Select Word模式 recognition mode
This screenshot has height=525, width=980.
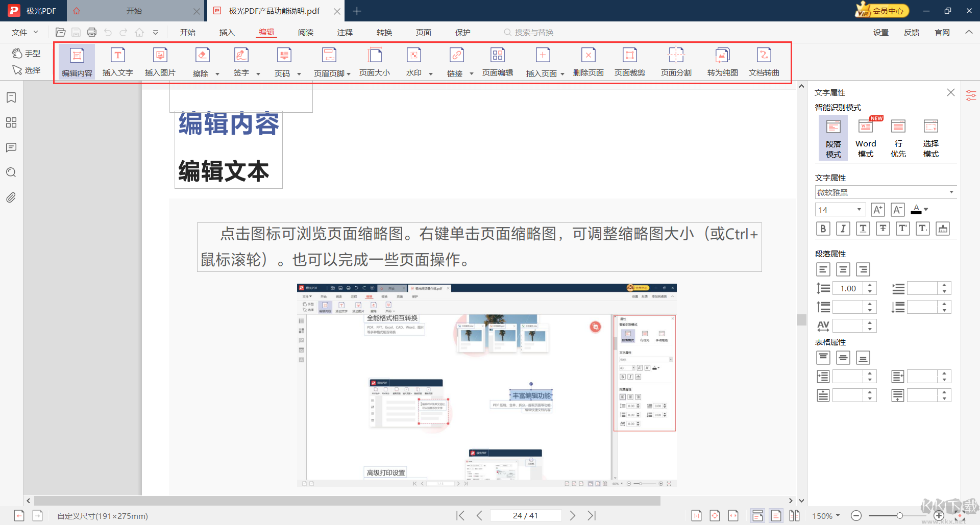pos(866,138)
